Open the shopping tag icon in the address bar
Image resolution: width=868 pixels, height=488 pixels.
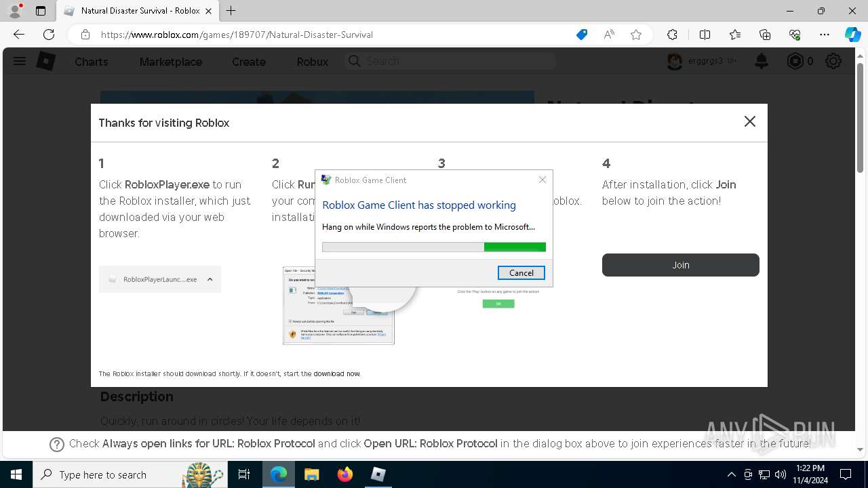(582, 35)
